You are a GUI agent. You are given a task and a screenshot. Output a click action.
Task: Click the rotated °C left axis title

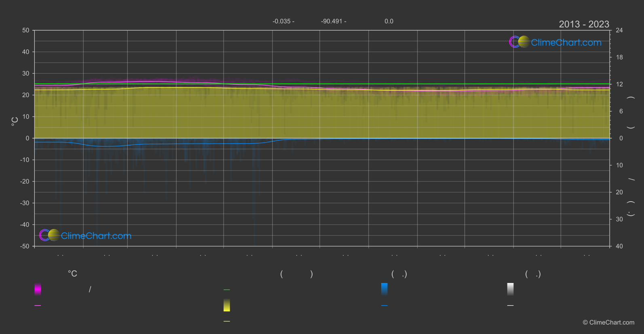pos(15,121)
